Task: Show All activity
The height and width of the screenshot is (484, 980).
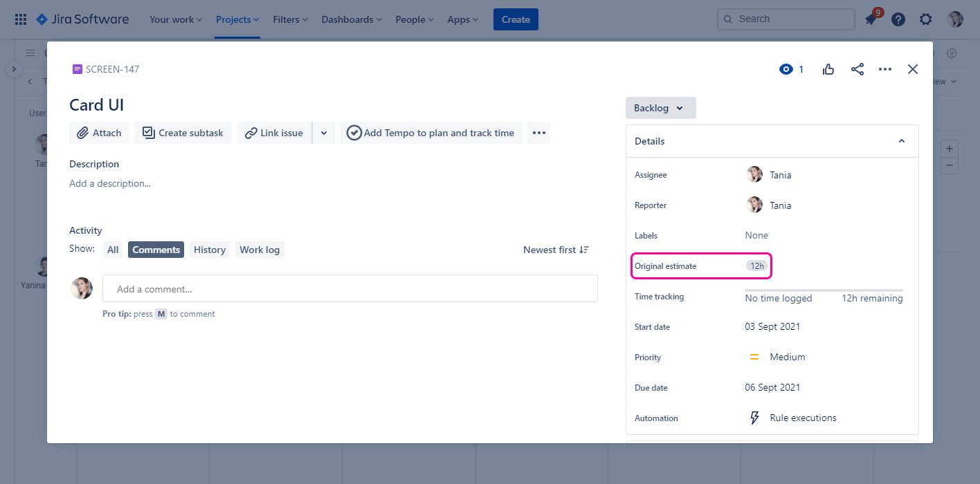Action: [x=113, y=250]
